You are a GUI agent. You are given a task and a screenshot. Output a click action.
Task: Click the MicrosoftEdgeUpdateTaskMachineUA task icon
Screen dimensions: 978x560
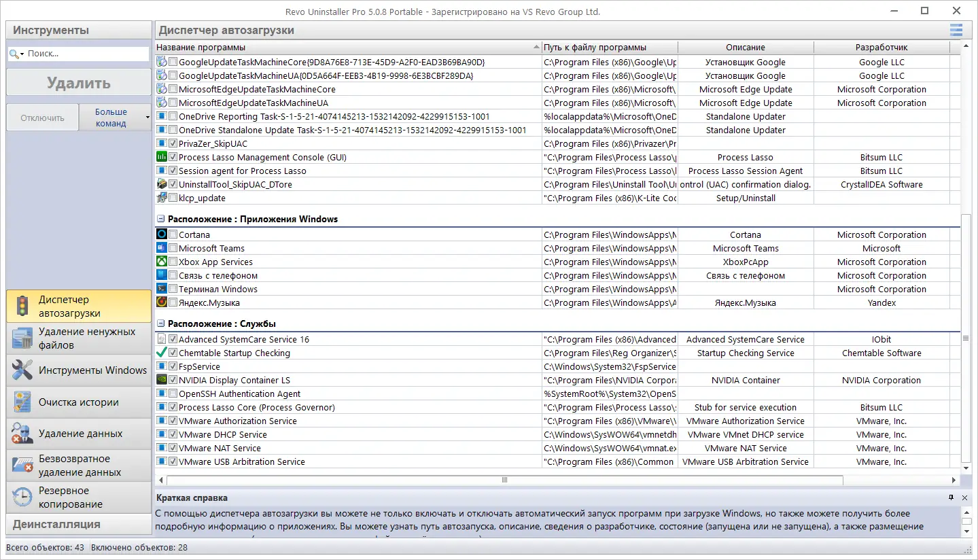(x=162, y=103)
